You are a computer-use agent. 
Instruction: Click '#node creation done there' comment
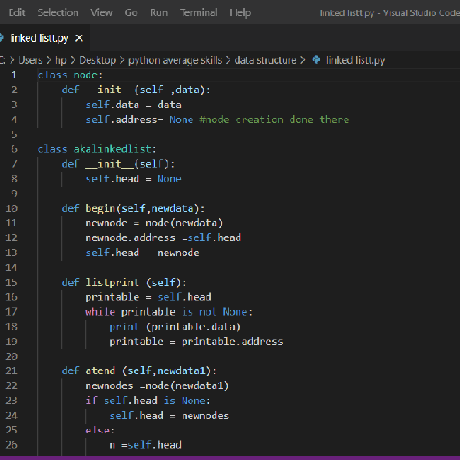[274, 119]
